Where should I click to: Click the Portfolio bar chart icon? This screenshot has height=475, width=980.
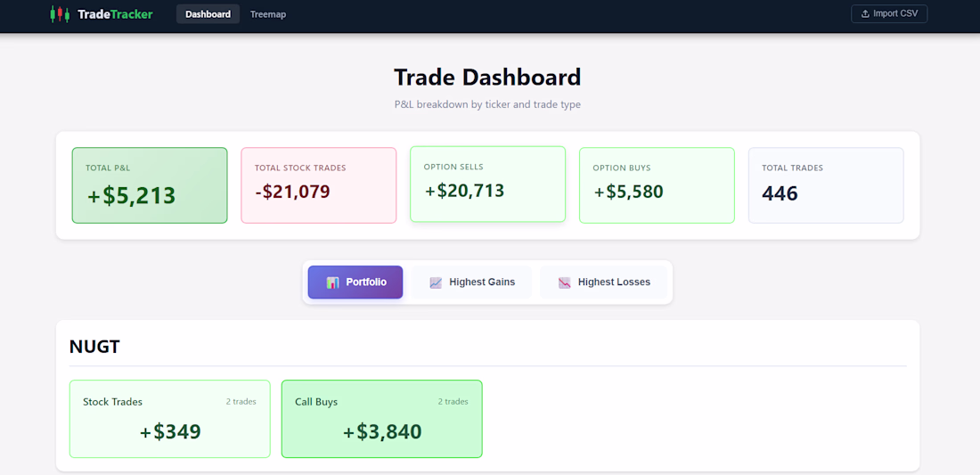coord(333,283)
